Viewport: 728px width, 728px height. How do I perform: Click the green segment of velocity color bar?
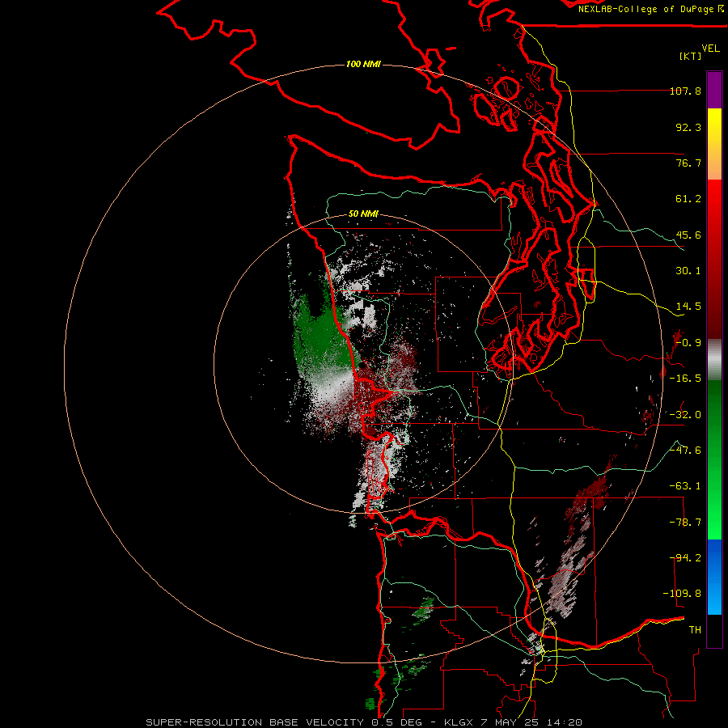click(714, 459)
